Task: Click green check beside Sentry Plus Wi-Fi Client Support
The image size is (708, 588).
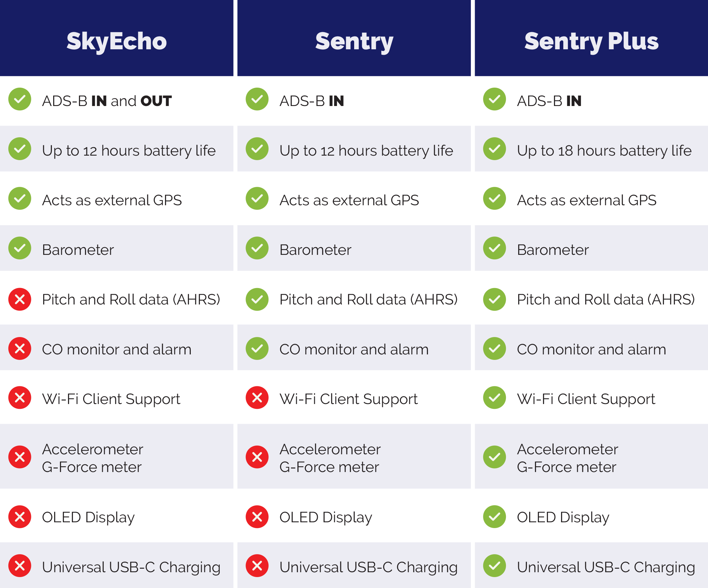Action: (495, 398)
